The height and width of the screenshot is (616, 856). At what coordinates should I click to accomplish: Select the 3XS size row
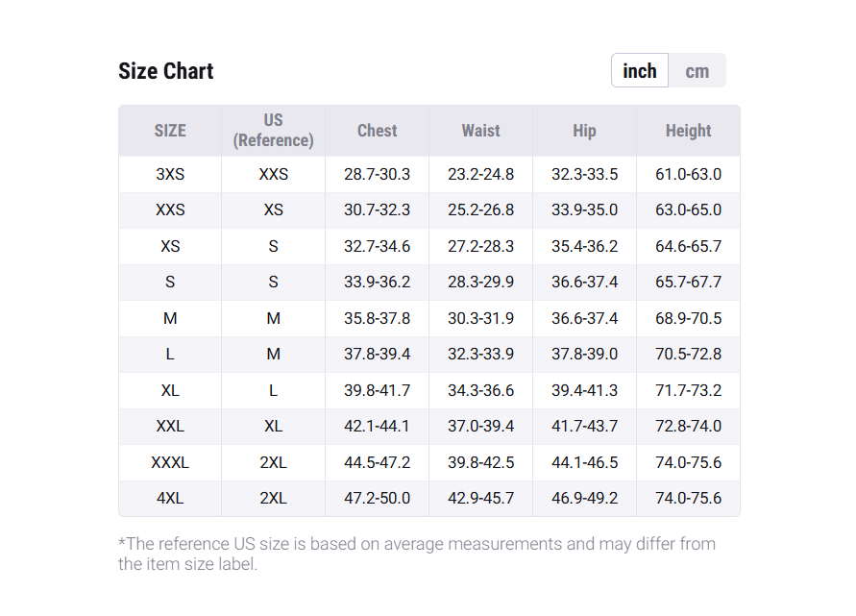(170, 175)
